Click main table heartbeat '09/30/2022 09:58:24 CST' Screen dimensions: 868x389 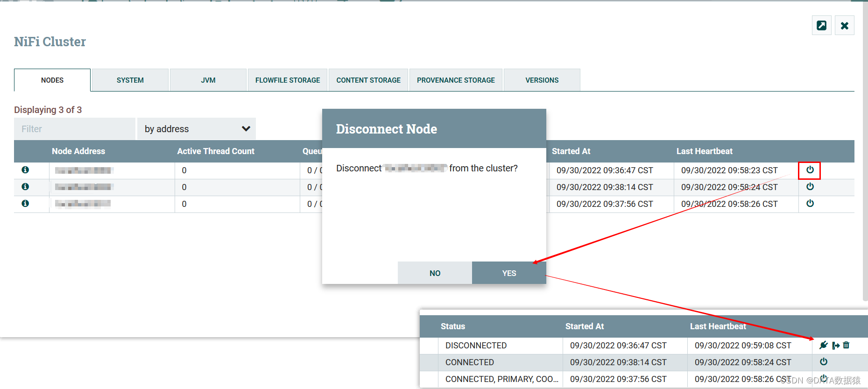(x=729, y=187)
